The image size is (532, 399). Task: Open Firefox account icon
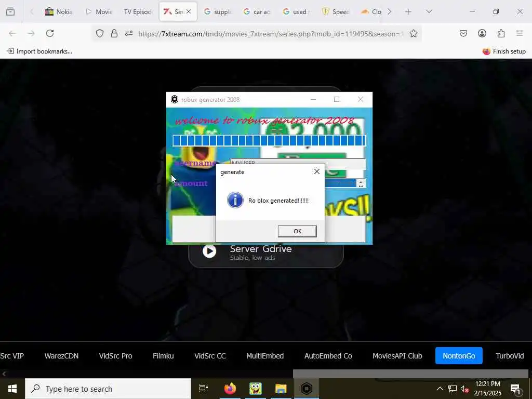482,33
